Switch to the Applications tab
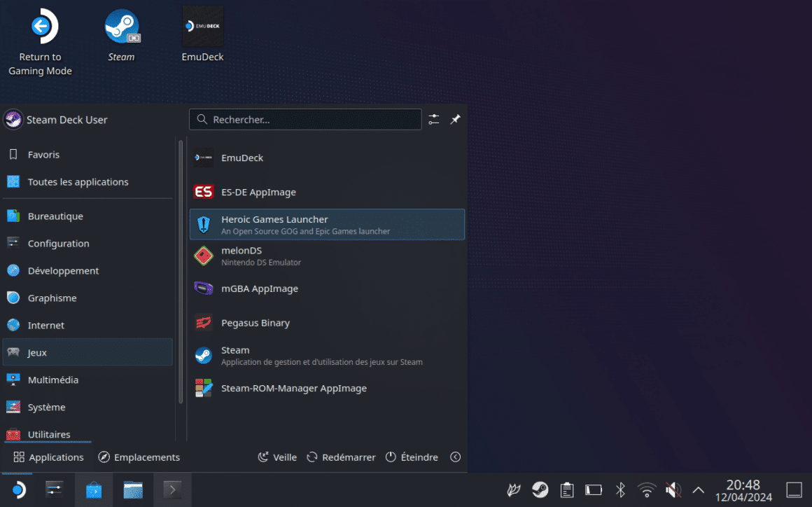The image size is (812, 507). [48, 457]
